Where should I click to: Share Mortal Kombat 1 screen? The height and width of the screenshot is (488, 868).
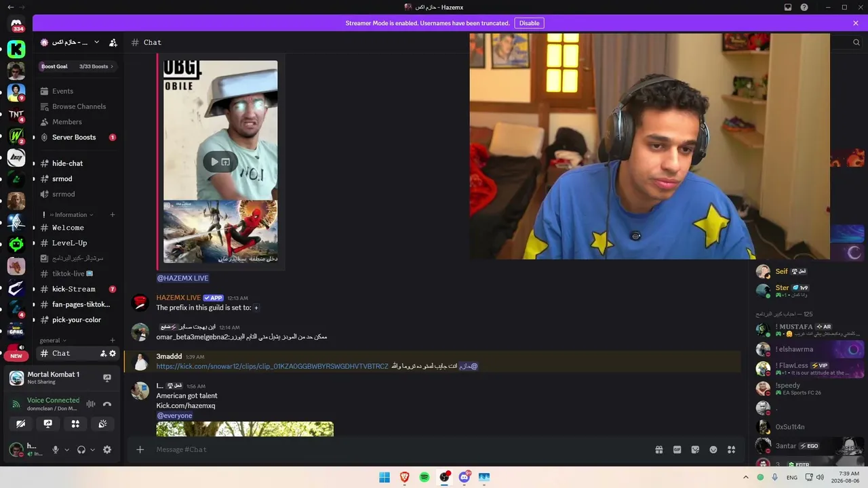(107, 378)
